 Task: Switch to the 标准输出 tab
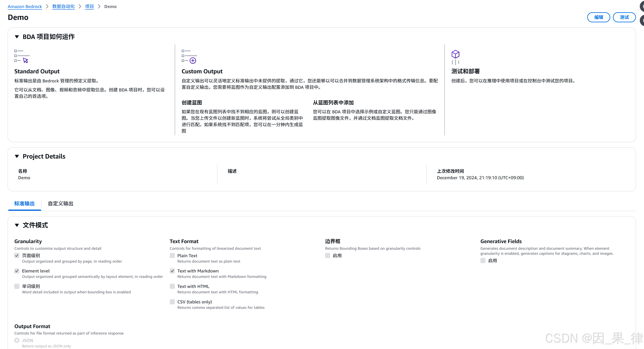(x=24, y=204)
